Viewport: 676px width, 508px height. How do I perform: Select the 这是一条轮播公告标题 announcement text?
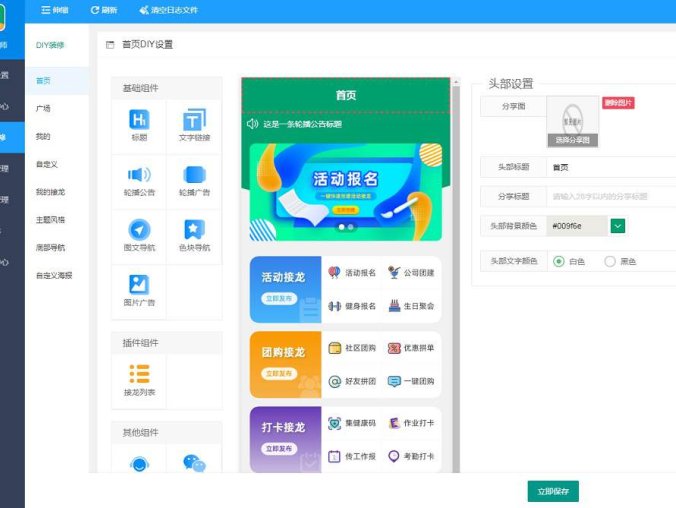pos(302,124)
